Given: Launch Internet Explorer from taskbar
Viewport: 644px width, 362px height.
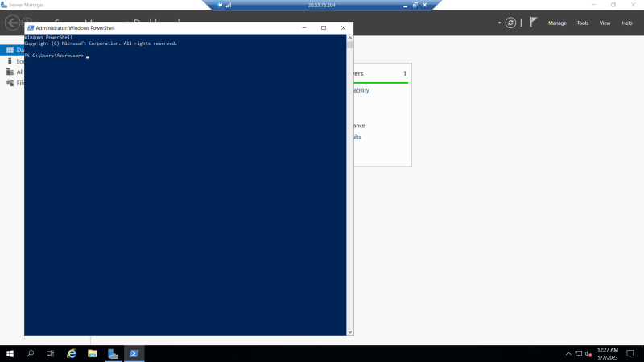Looking at the screenshot, I should pos(72,353).
